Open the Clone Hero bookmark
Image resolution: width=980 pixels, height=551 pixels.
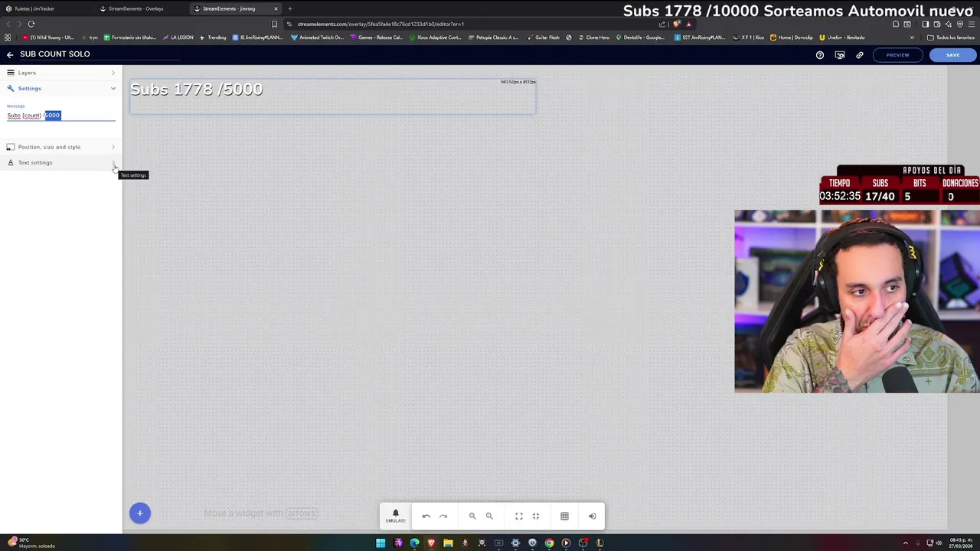pos(594,37)
